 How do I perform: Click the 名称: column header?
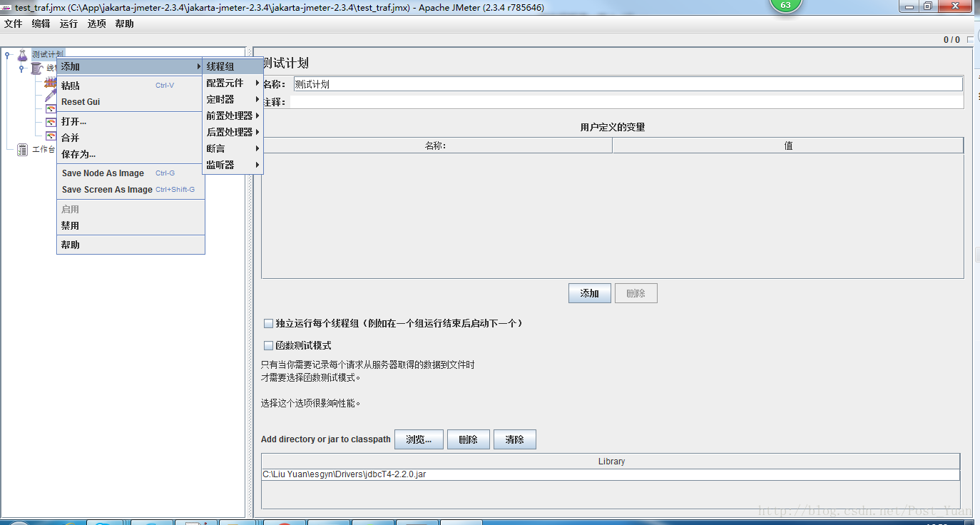coord(437,146)
